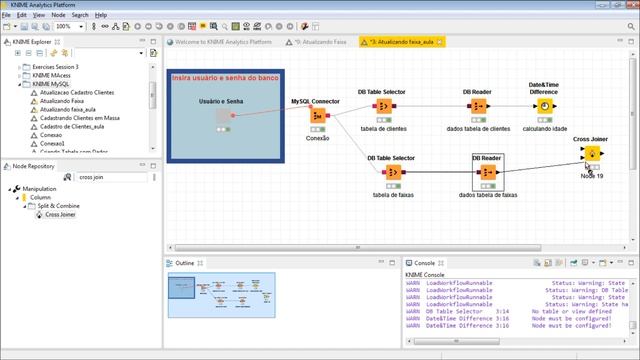Minimize the Outline panel

click(381, 262)
